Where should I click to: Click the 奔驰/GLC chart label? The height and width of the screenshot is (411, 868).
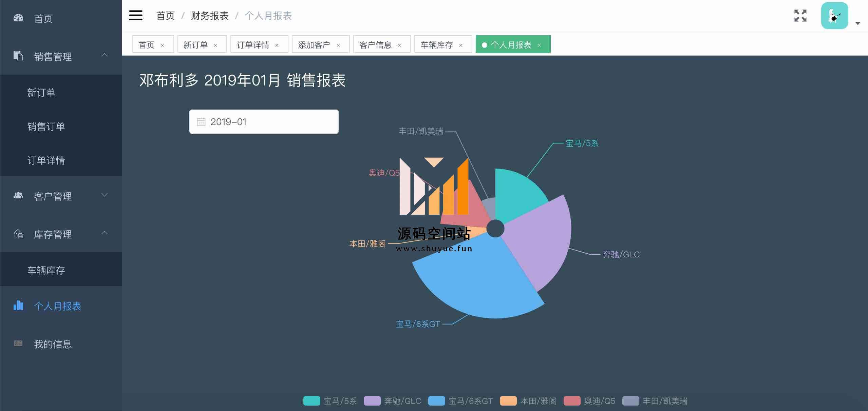click(621, 254)
